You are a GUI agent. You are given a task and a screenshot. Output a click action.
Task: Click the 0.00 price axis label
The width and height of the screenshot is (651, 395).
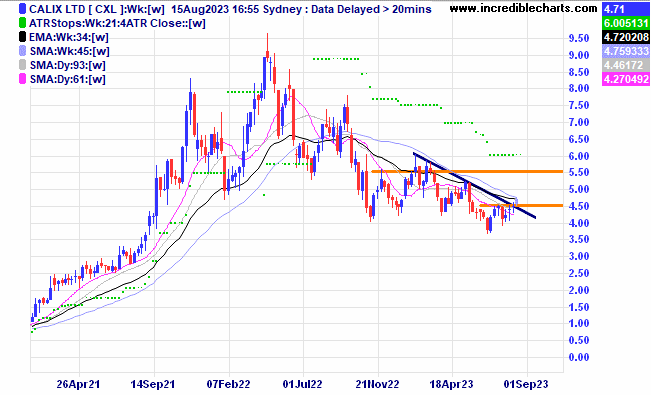[579, 357]
